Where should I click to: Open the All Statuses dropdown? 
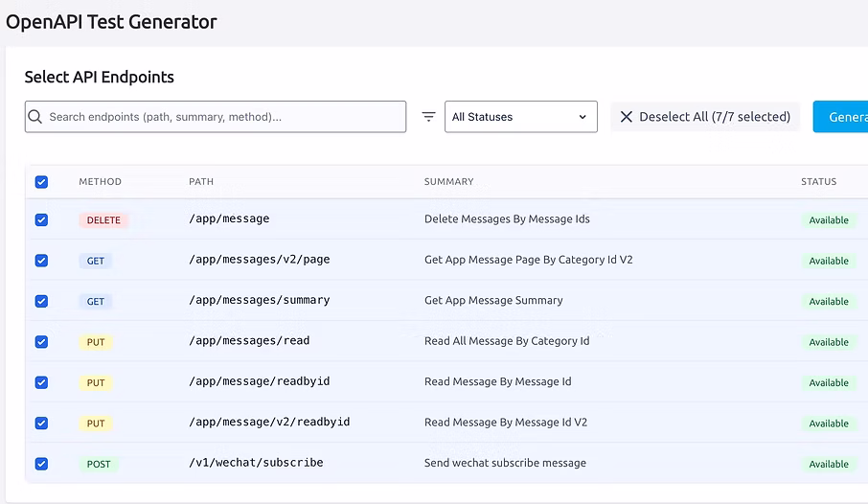[521, 117]
